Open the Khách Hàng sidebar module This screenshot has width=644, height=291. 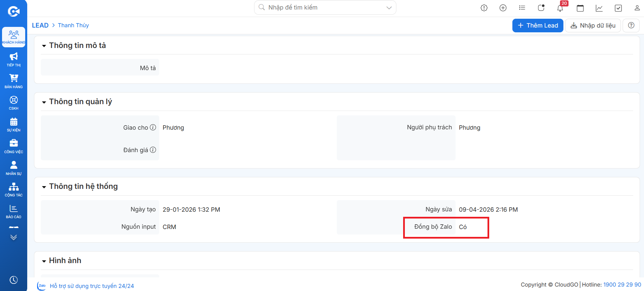click(x=14, y=37)
